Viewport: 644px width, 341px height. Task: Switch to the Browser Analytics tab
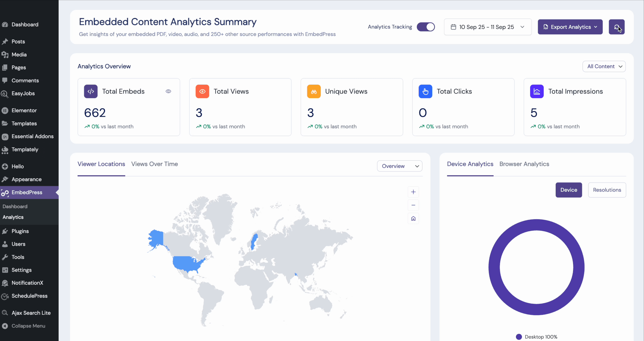(x=524, y=164)
